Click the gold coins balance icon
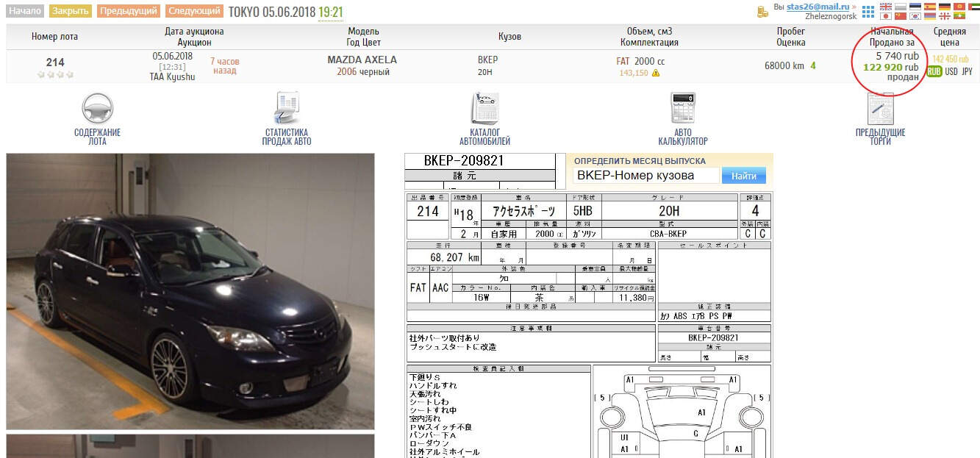980x458 pixels. [x=762, y=11]
